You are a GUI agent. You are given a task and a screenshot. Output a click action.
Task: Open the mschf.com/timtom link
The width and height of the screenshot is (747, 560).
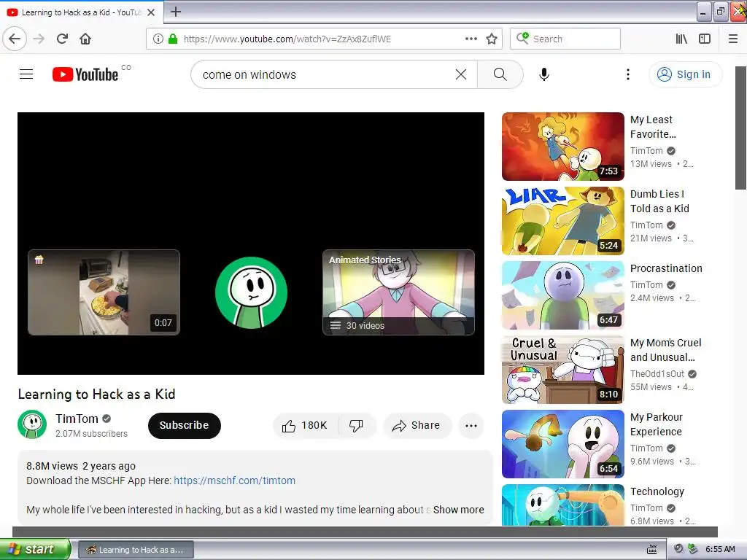pyautogui.click(x=234, y=481)
